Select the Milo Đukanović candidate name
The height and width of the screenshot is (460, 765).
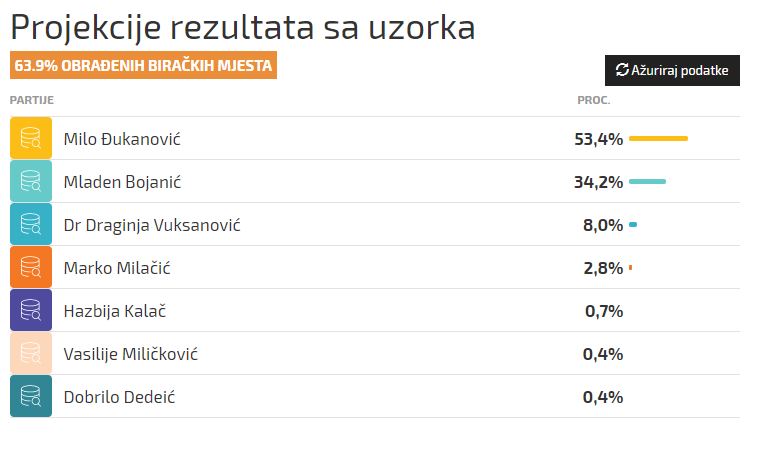(122, 139)
